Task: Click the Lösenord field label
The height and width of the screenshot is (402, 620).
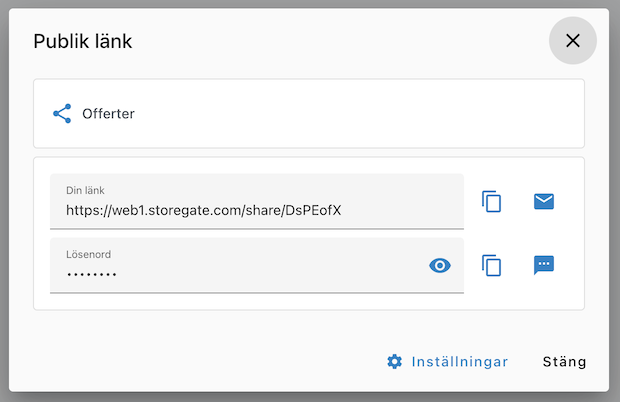Action: coord(89,254)
